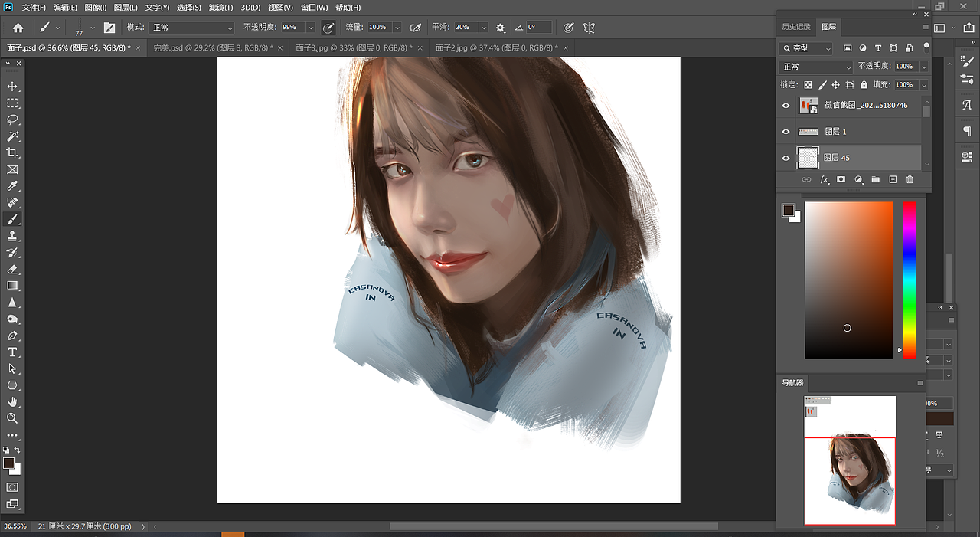The image size is (980, 537).
Task: Select the Crop tool
Action: 12,153
